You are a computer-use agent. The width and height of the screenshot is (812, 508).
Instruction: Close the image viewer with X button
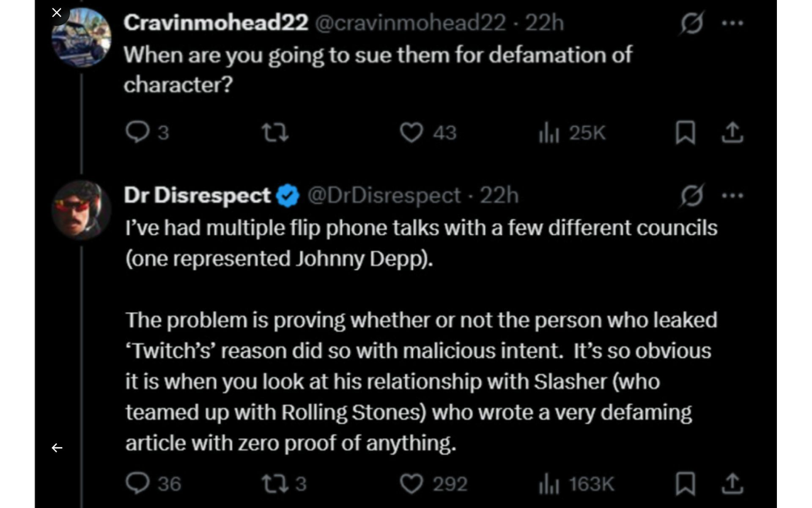pos(57,13)
